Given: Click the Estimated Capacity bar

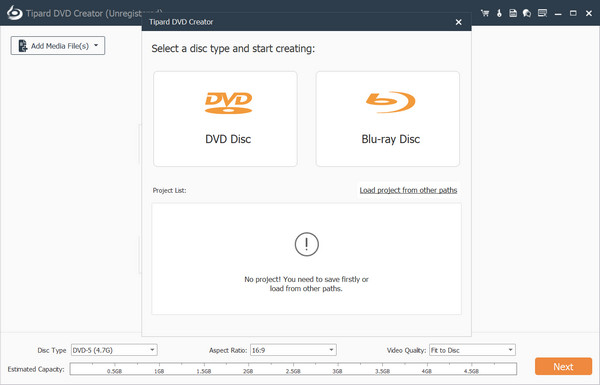Looking at the screenshot, I should tap(293, 369).
